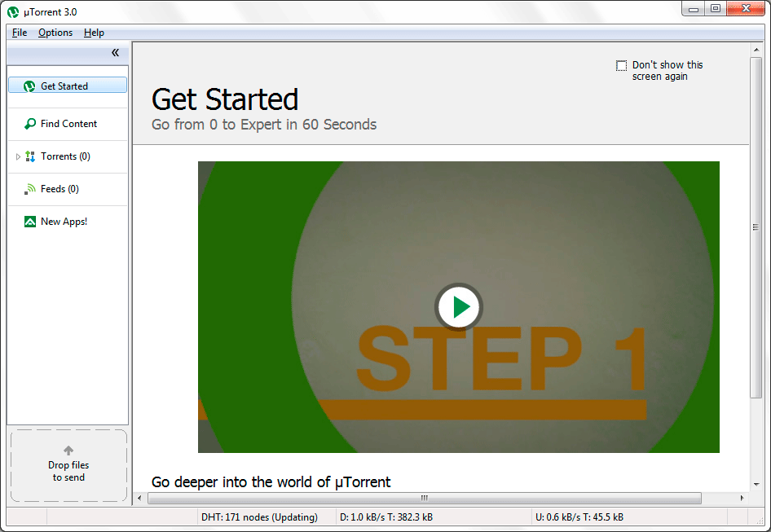Select Find Content in sidebar
This screenshot has width=771, height=532.
[x=68, y=124]
